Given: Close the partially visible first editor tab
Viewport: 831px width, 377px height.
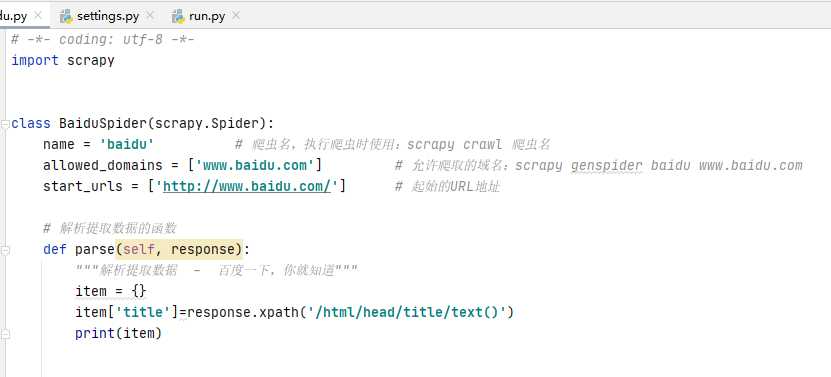Looking at the screenshot, I should click(x=38, y=15).
